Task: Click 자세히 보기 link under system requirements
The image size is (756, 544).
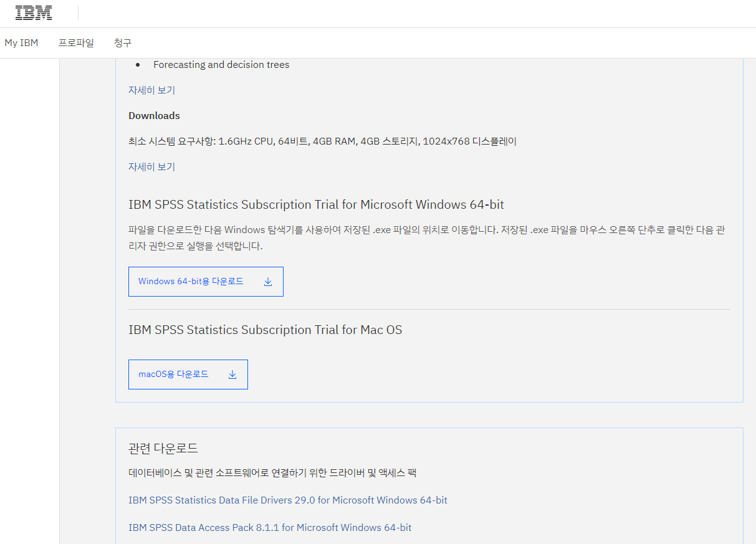Action: 151,167
